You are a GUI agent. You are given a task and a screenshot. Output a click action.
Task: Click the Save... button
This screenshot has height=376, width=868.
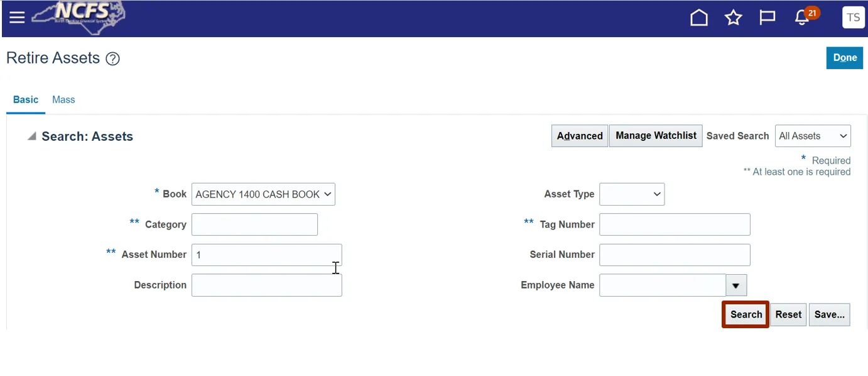(829, 314)
